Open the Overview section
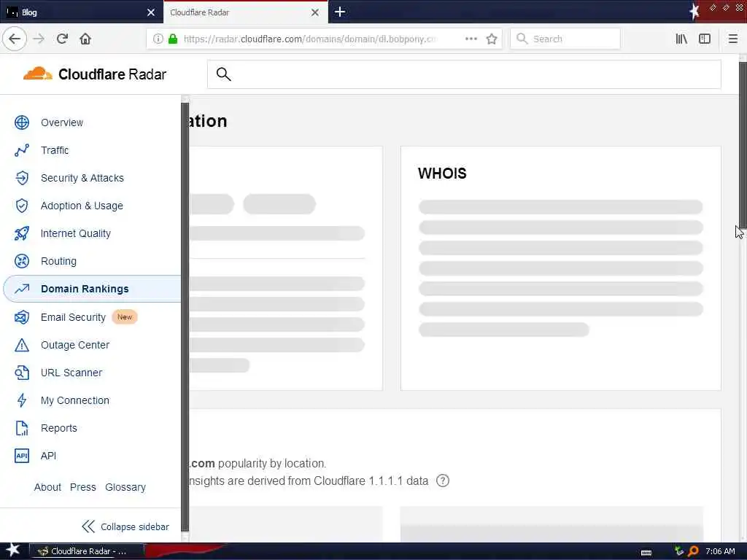Viewport: 747px width, 560px height. click(x=62, y=122)
